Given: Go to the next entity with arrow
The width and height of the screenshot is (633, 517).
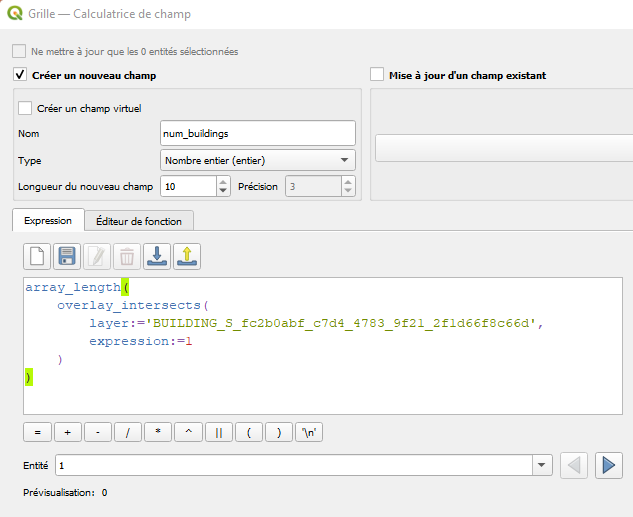Looking at the screenshot, I should (x=608, y=465).
